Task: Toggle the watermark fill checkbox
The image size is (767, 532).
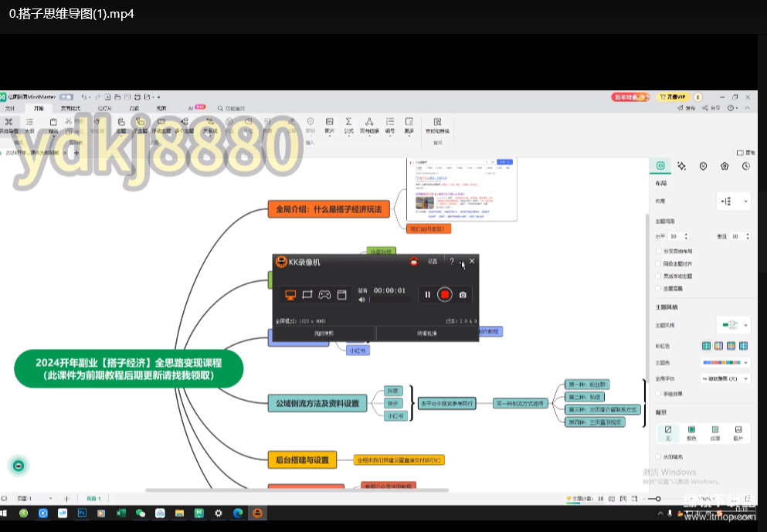Action: [658, 456]
